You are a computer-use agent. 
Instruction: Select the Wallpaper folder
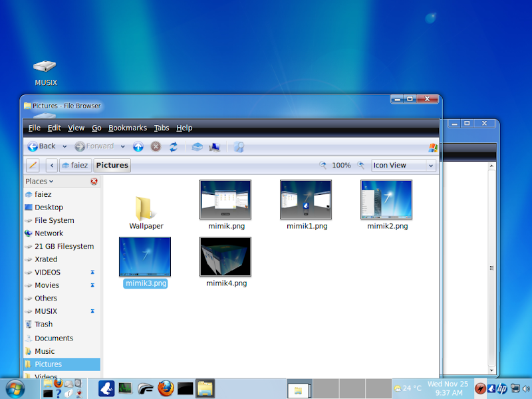click(146, 212)
